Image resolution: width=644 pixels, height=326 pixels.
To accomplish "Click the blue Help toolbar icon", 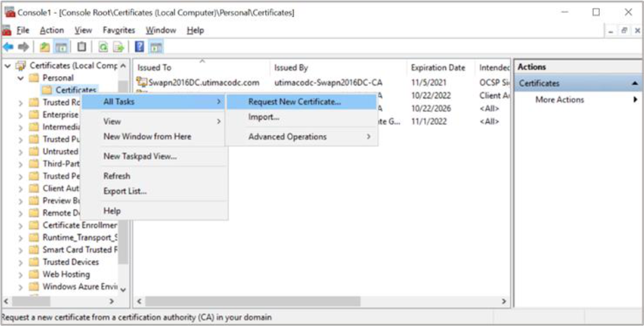I will pos(139,47).
